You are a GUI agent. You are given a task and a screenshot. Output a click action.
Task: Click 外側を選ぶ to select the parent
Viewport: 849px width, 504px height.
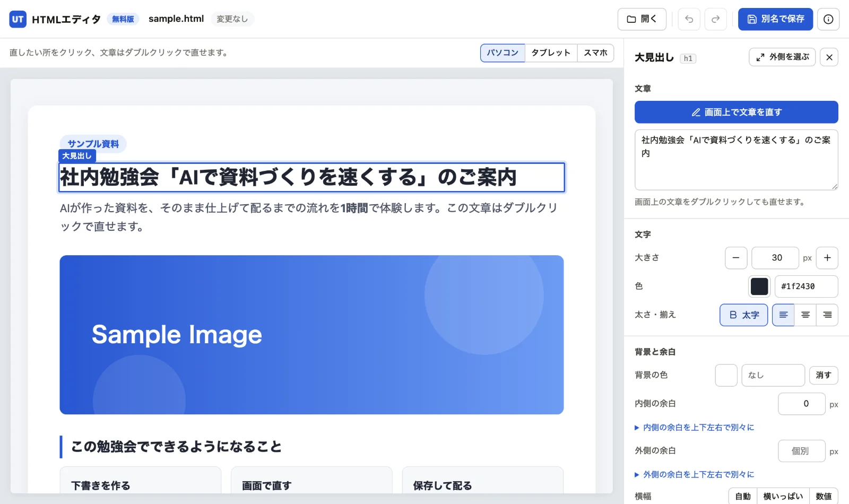[x=782, y=57]
